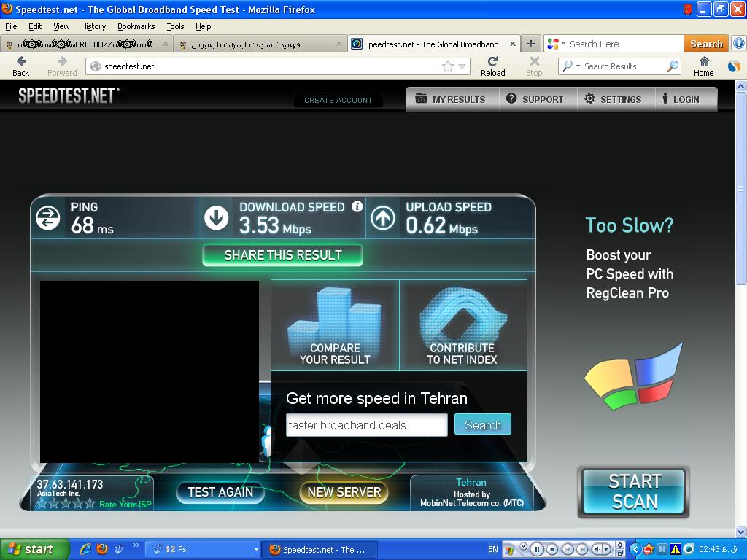The height and width of the screenshot is (560, 747).
Task: Switch to the FREEBUZZ tab
Action: pos(86,44)
